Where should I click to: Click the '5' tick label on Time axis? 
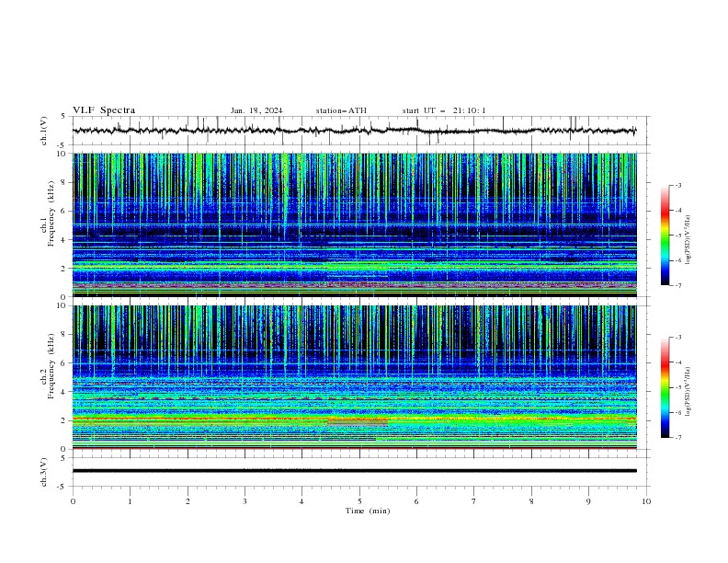click(x=359, y=501)
